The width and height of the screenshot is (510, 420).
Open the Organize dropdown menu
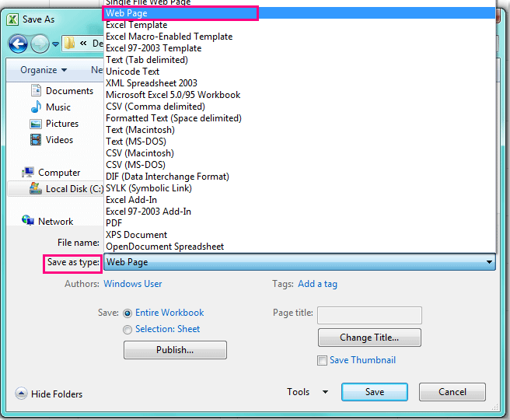point(44,70)
